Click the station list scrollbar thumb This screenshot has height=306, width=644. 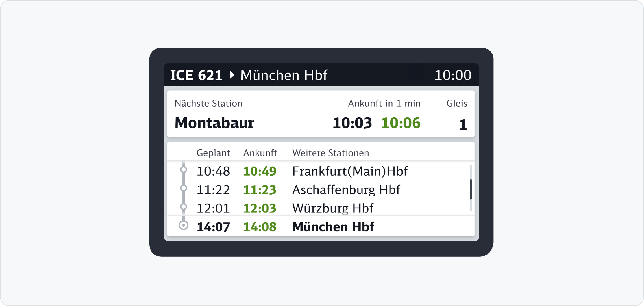(471, 189)
